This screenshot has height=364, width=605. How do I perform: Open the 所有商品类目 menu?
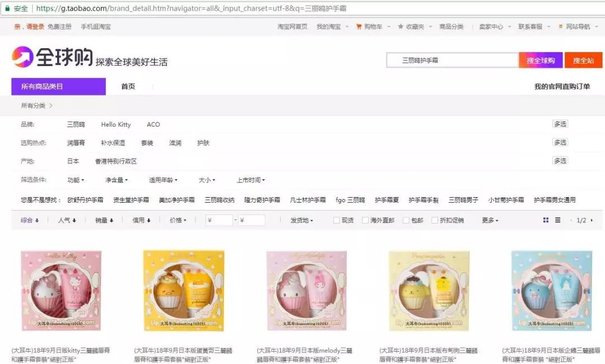[x=59, y=86]
